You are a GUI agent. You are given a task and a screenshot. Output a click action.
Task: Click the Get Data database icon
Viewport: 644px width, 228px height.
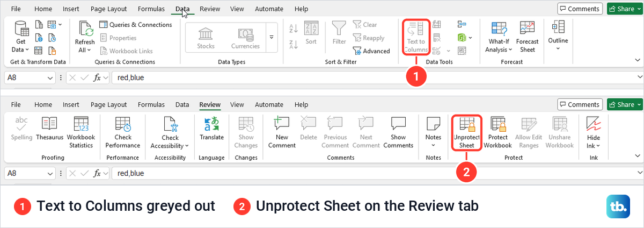coord(21,28)
